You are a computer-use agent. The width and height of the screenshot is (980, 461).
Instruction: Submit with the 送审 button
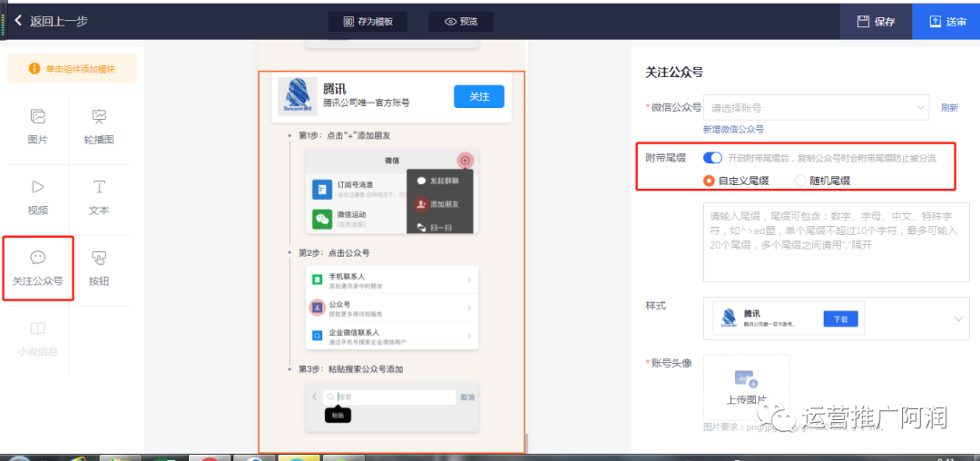pos(946,21)
